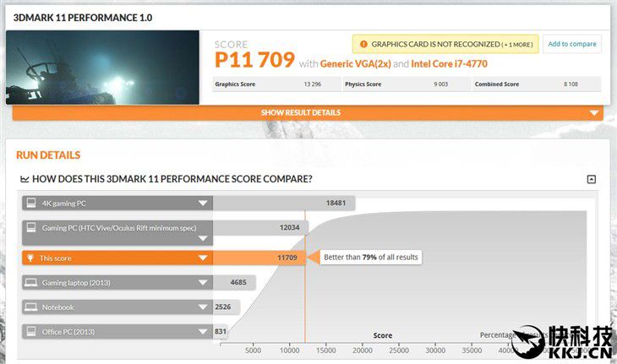Click the orange 11709 bar value
617x364 pixels.
(287, 258)
